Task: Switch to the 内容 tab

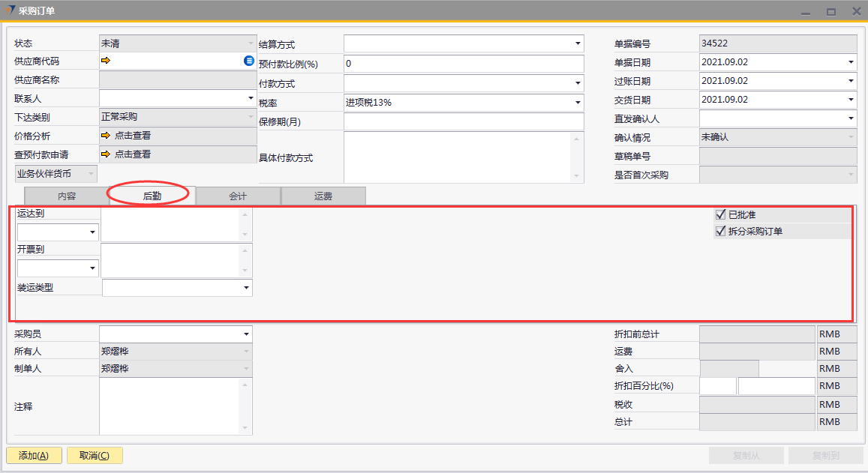Action: [68, 196]
